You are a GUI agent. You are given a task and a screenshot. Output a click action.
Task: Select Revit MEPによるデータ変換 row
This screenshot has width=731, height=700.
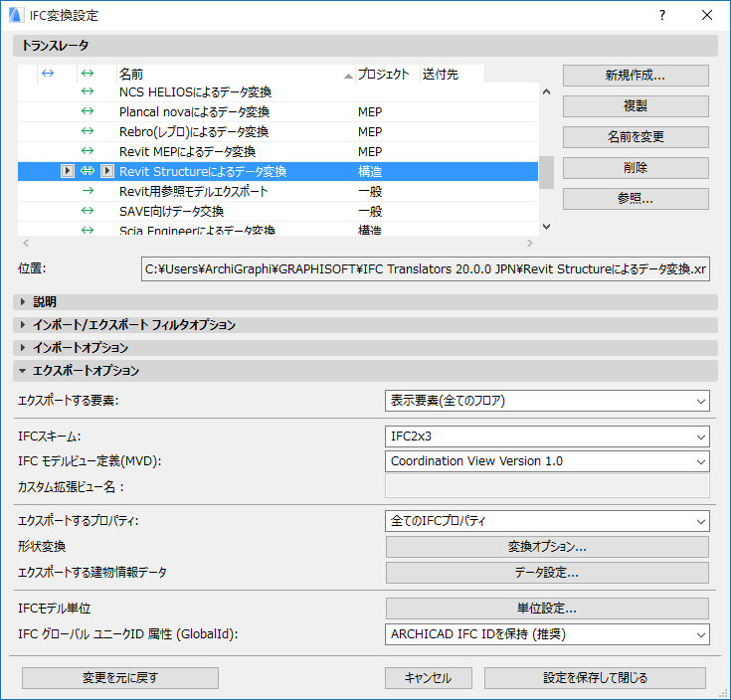277,152
